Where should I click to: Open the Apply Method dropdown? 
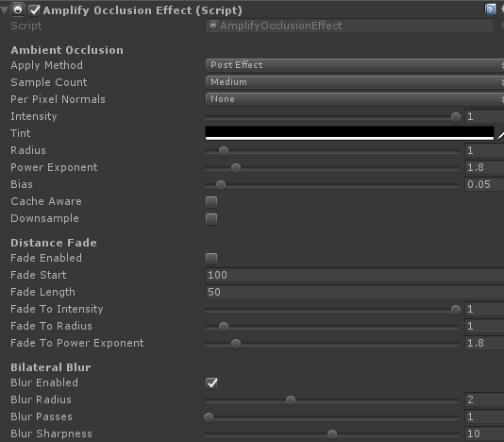tap(355, 65)
